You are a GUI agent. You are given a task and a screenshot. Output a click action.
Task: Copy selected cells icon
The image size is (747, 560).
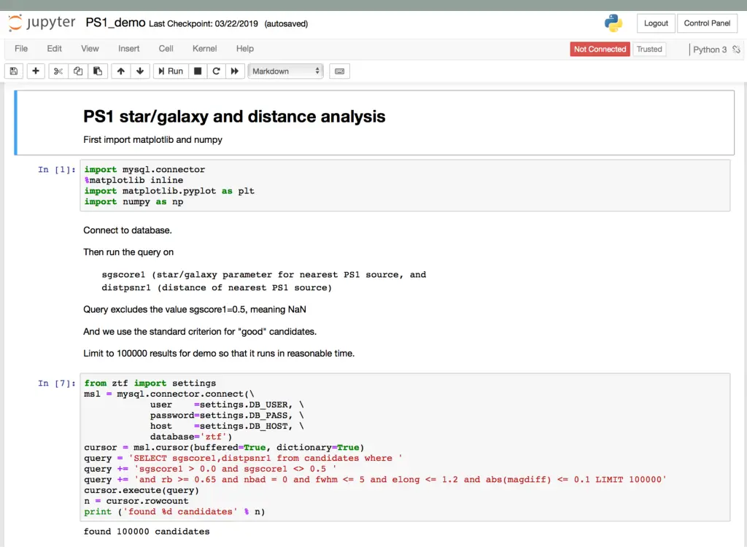click(78, 71)
